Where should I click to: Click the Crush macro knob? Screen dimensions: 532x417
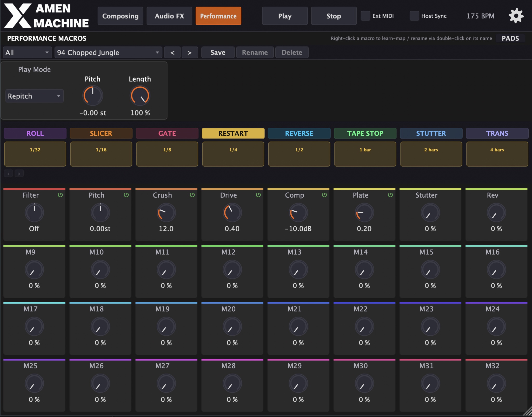(x=166, y=213)
